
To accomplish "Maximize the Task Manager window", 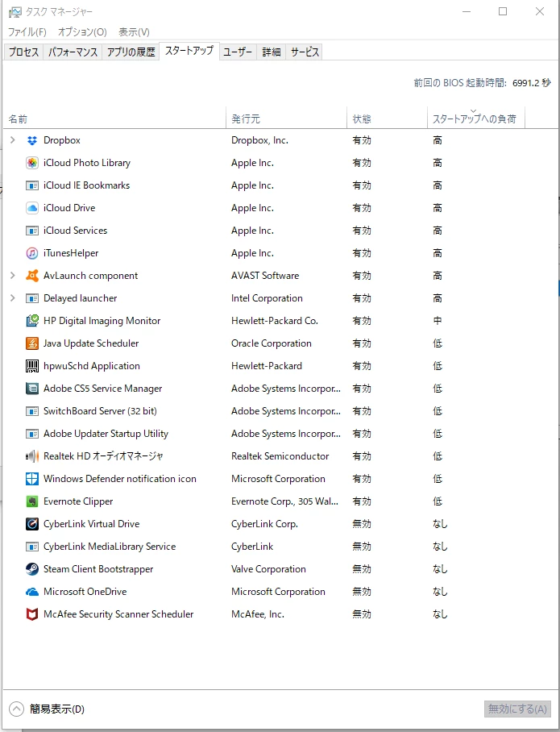I will (x=503, y=11).
